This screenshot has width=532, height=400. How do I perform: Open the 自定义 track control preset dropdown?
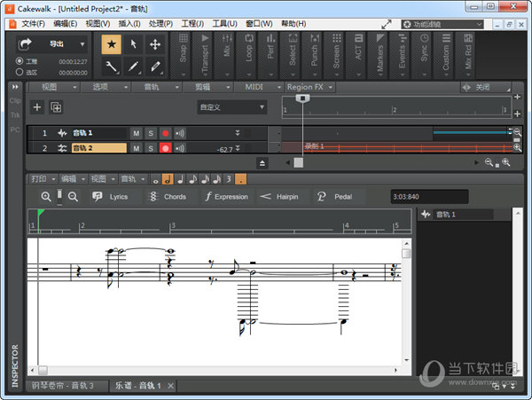point(231,107)
